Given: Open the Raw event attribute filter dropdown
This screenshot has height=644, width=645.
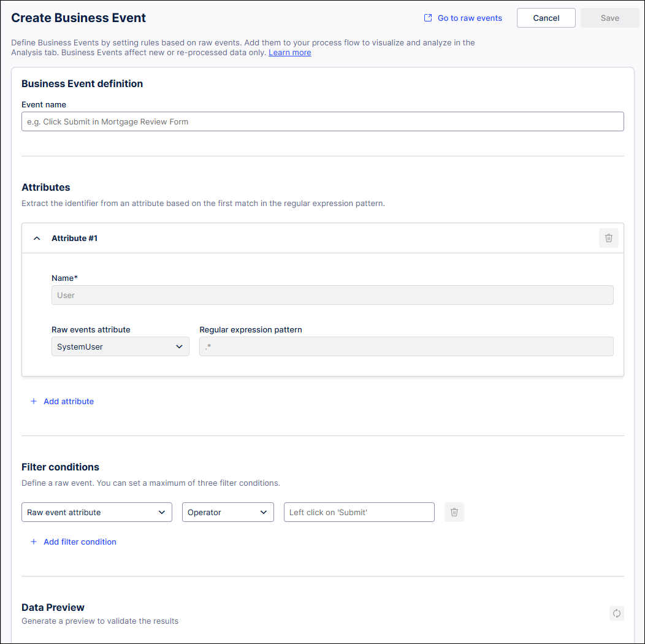Looking at the screenshot, I should tap(97, 512).
